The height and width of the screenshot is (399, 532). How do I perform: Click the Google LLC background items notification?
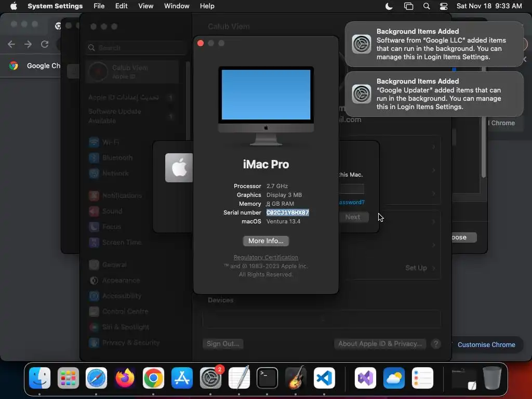(x=434, y=44)
